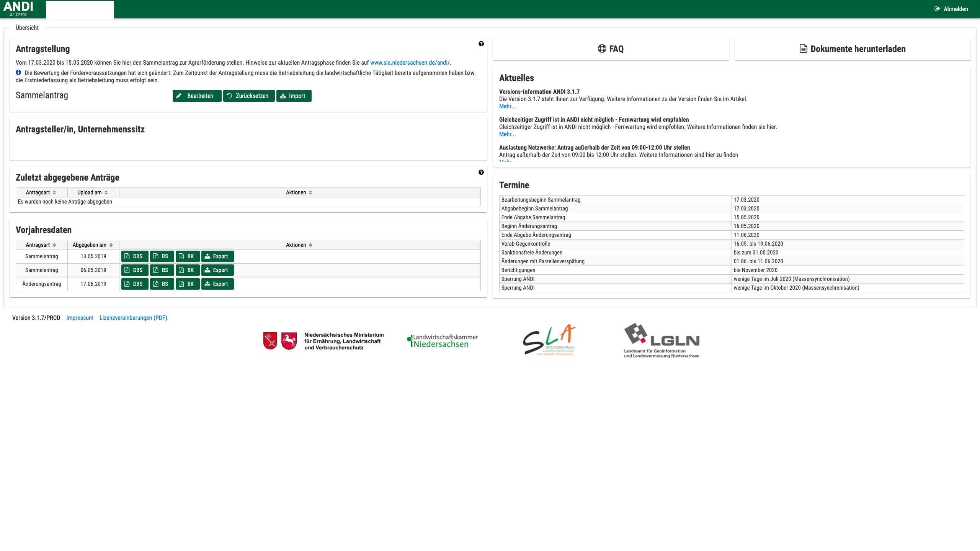Click PDF icon of BK for Änderungsantrag
This screenshot has height=551, width=980.
pyautogui.click(x=181, y=284)
